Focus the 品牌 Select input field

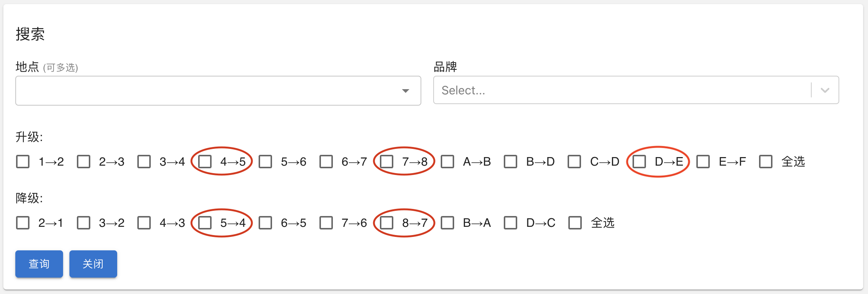pyautogui.click(x=619, y=90)
